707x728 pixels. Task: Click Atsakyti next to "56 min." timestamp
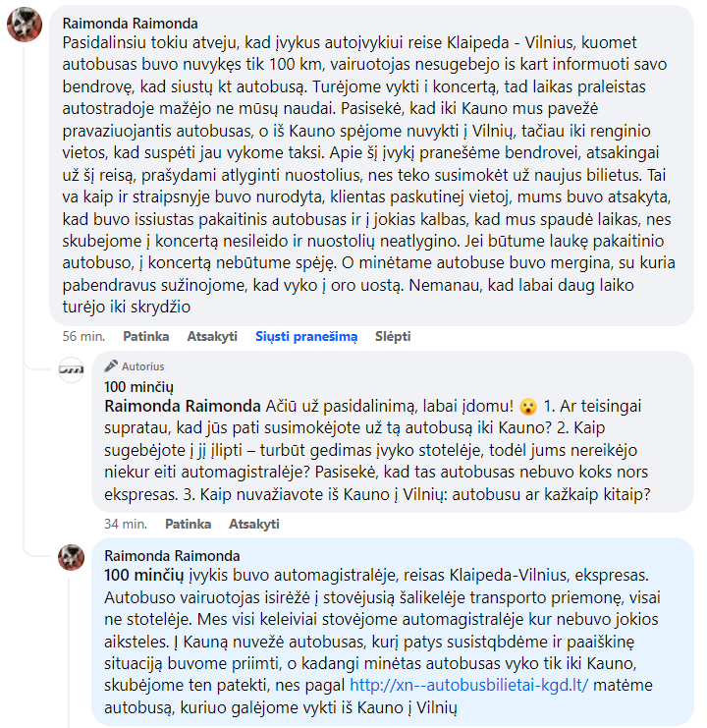[213, 336]
